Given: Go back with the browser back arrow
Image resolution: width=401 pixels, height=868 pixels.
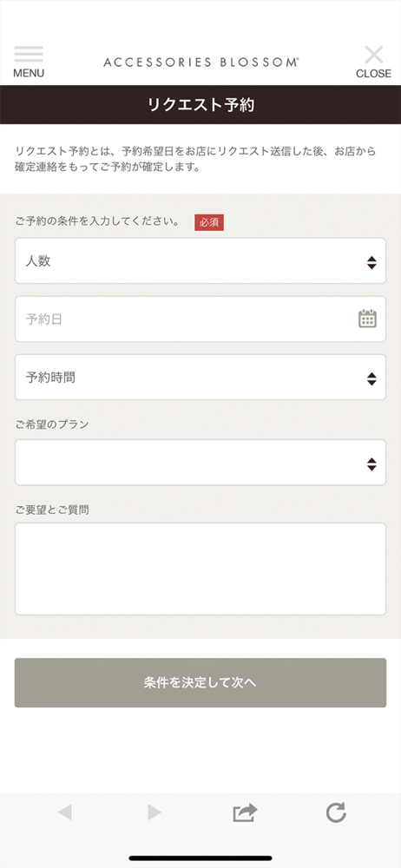Looking at the screenshot, I should pos(65,812).
